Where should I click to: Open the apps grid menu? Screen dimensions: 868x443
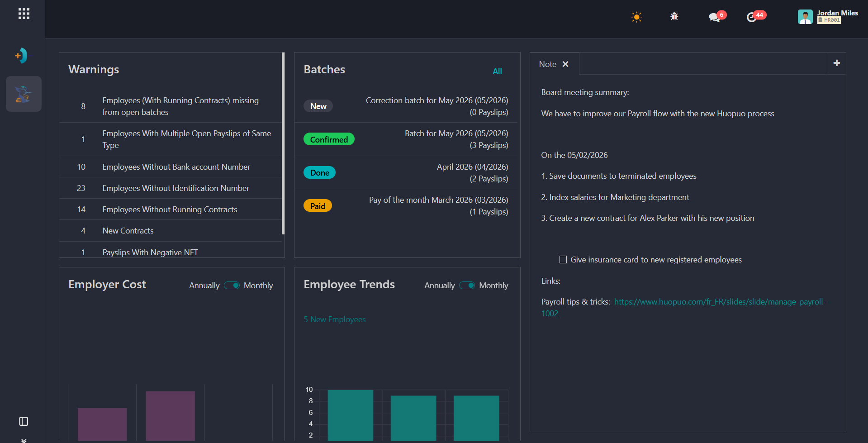pos(24,14)
